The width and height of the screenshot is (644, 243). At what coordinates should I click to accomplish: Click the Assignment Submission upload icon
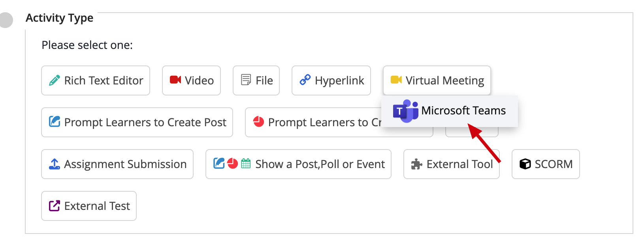(55, 164)
